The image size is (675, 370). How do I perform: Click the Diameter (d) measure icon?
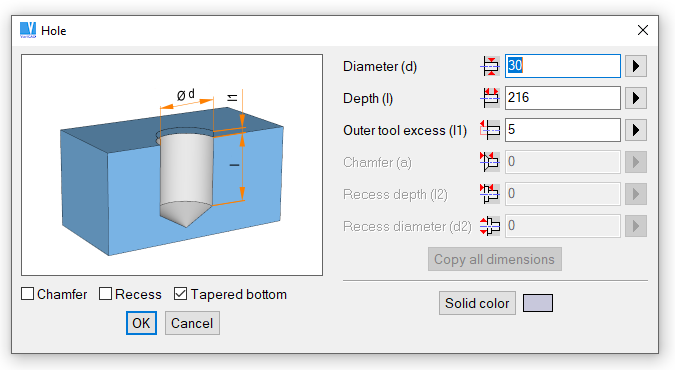[490, 66]
